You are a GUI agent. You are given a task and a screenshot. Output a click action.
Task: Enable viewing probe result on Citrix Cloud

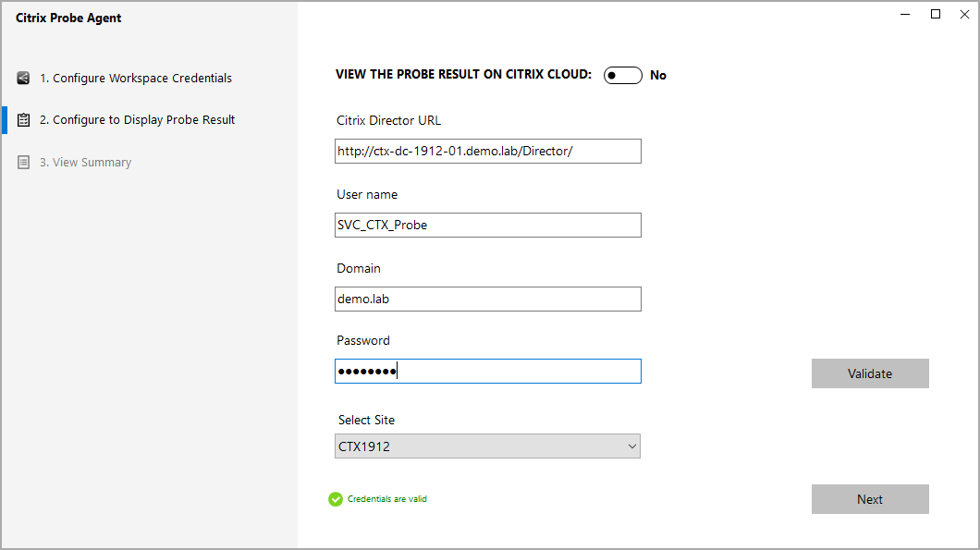coord(622,75)
